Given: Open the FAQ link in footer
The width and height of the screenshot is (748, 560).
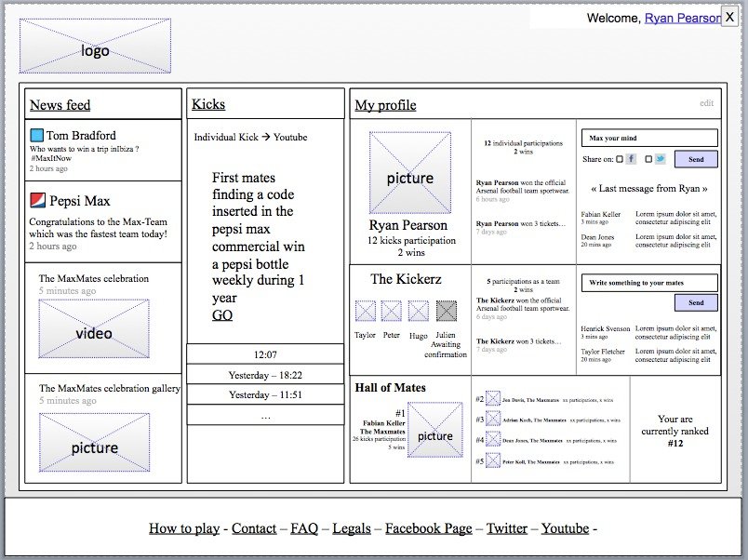Looking at the screenshot, I should (x=304, y=528).
